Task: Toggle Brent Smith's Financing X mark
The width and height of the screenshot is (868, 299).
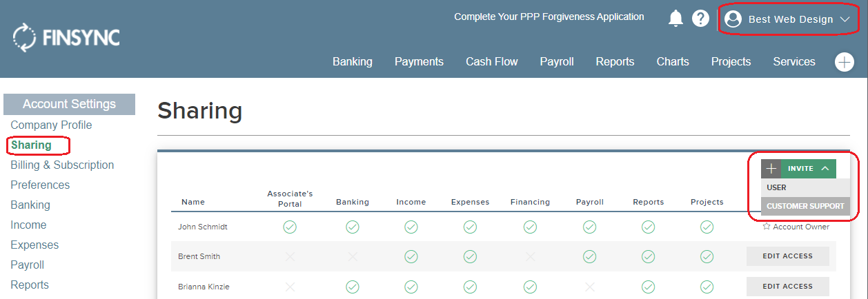Action: click(x=530, y=256)
